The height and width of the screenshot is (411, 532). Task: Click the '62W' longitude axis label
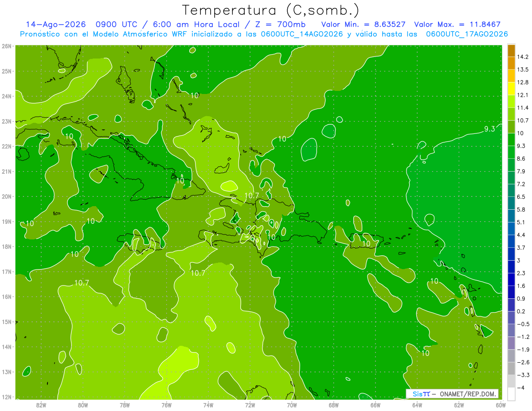coord(459,405)
